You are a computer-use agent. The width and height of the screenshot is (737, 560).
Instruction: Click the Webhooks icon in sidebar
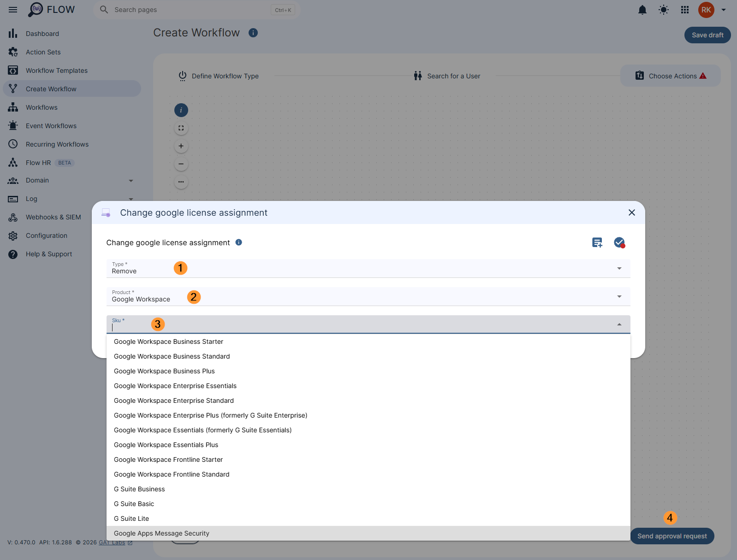pyautogui.click(x=13, y=217)
